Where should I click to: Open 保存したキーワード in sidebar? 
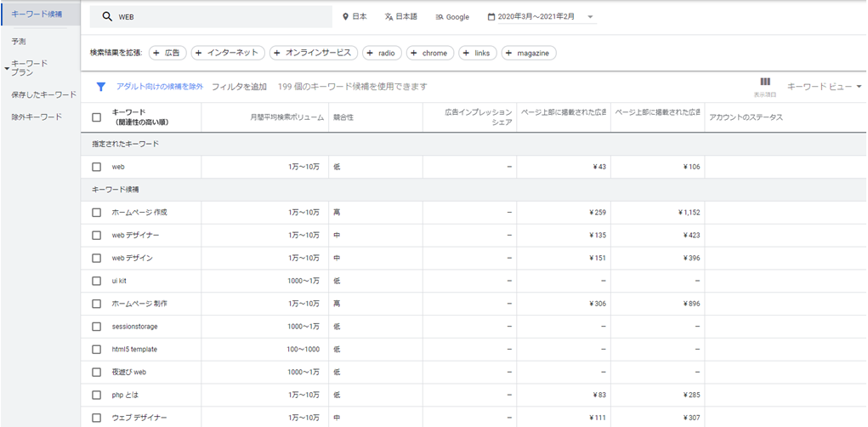click(43, 94)
